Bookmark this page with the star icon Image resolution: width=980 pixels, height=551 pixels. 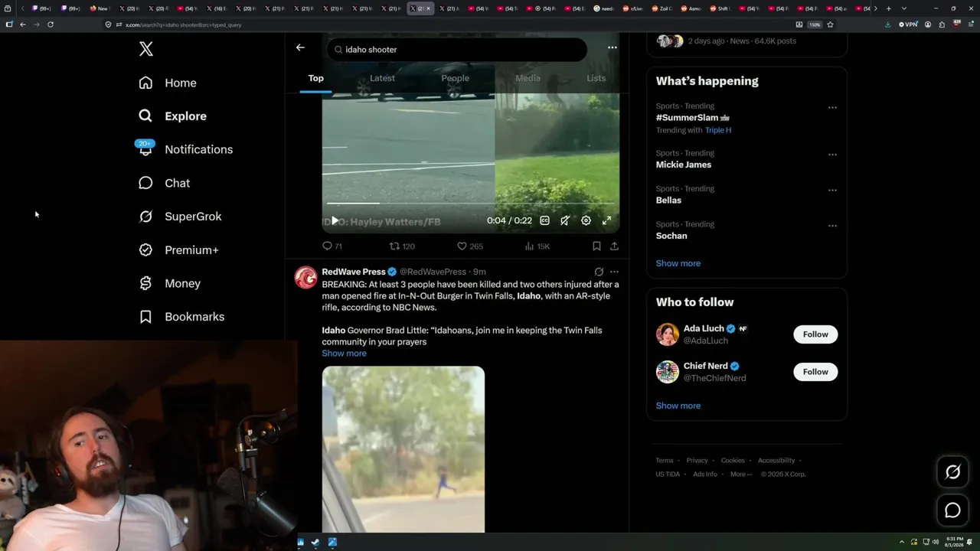pos(830,24)
